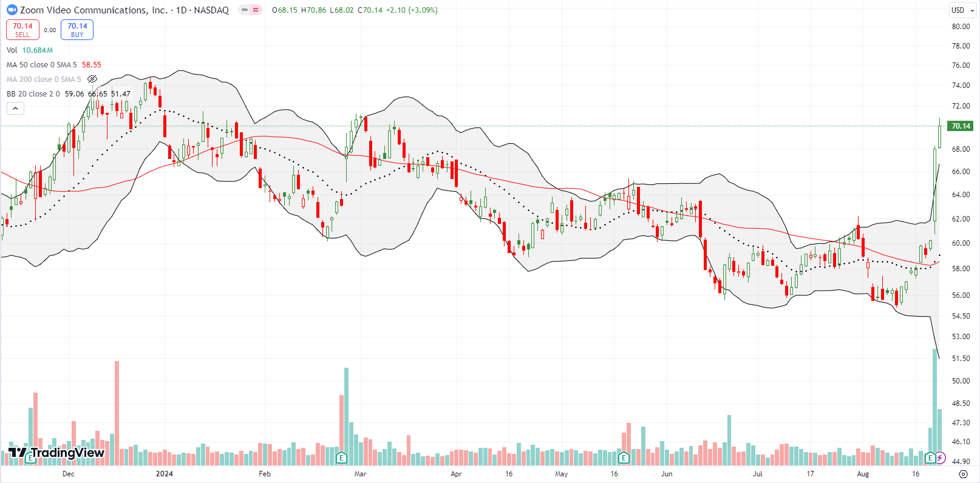
Task: Click the Dec label on time axis
Action: click(69, 474)
